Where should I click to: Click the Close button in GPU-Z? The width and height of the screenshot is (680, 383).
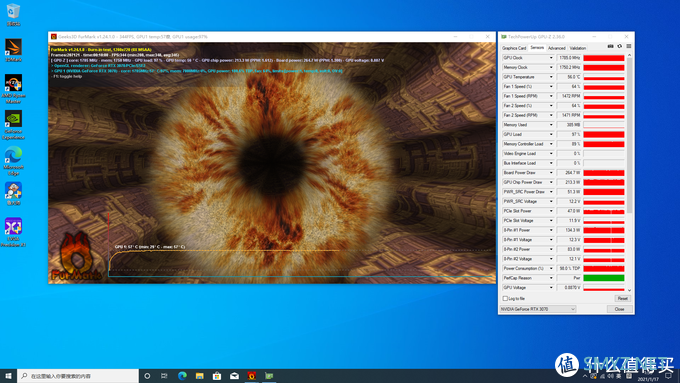[x=619, y=309]
